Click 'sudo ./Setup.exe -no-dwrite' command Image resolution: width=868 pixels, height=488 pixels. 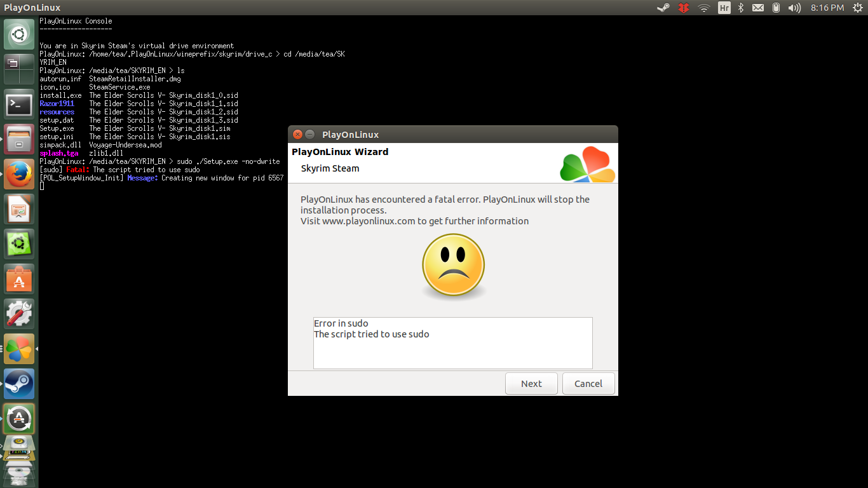click(x=228, y=161)
